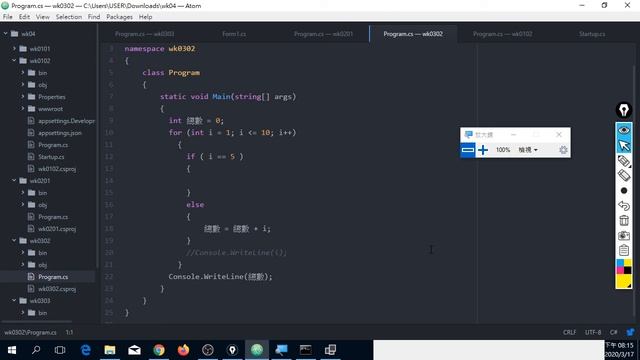Open Magnifier settings gear

click(x=563, y=150)
